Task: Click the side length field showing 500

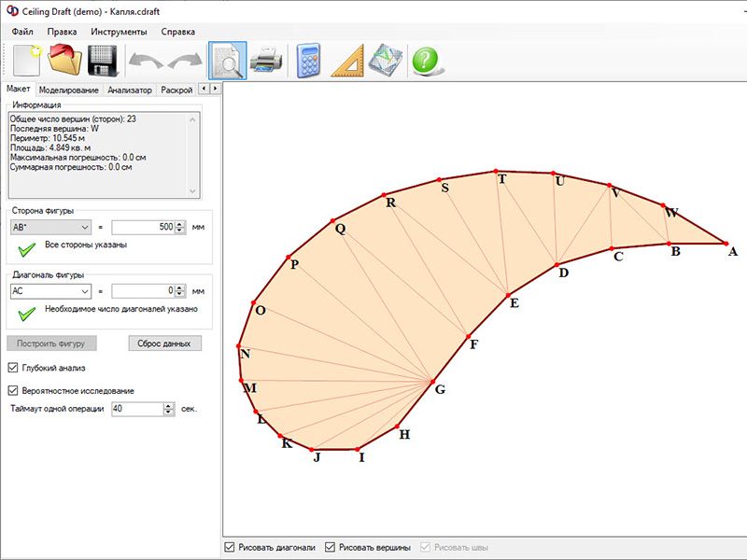Action: coord(143,227)
